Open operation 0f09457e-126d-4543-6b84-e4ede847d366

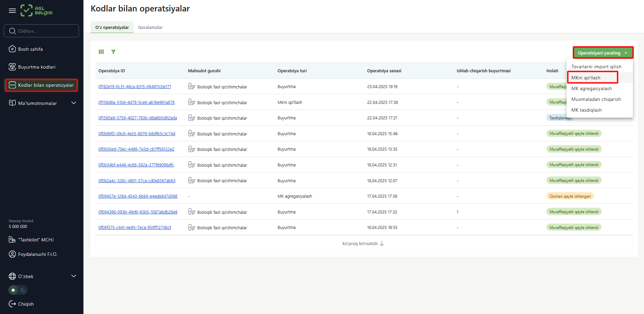(x=138, y=196)
